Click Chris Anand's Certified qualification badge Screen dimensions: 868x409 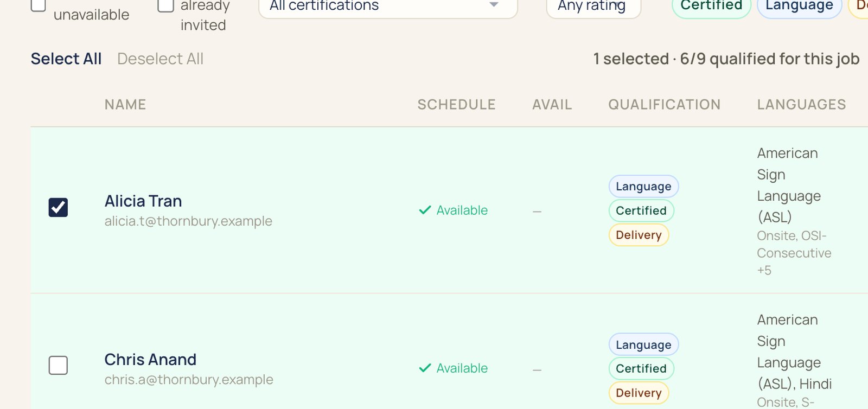(x=641, y=368)
